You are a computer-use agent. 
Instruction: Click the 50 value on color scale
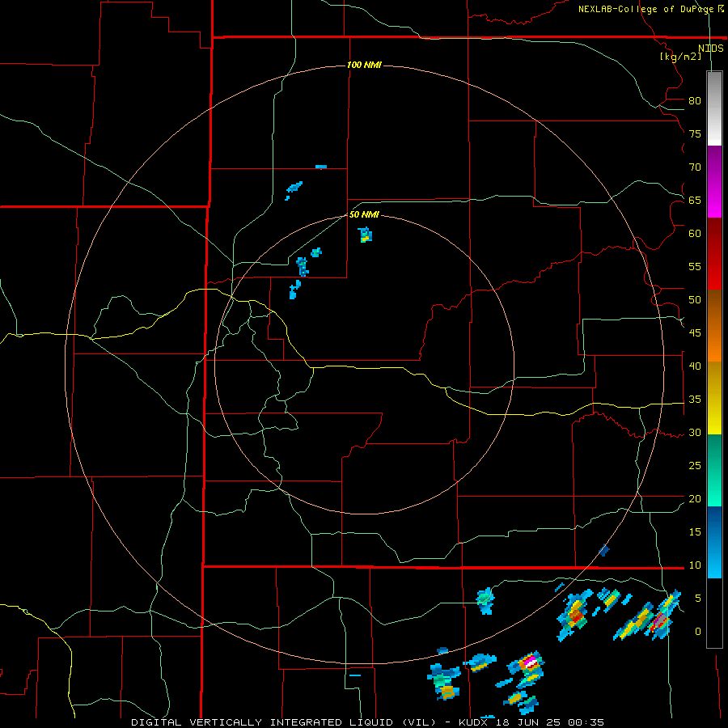(x=695, y=299)
